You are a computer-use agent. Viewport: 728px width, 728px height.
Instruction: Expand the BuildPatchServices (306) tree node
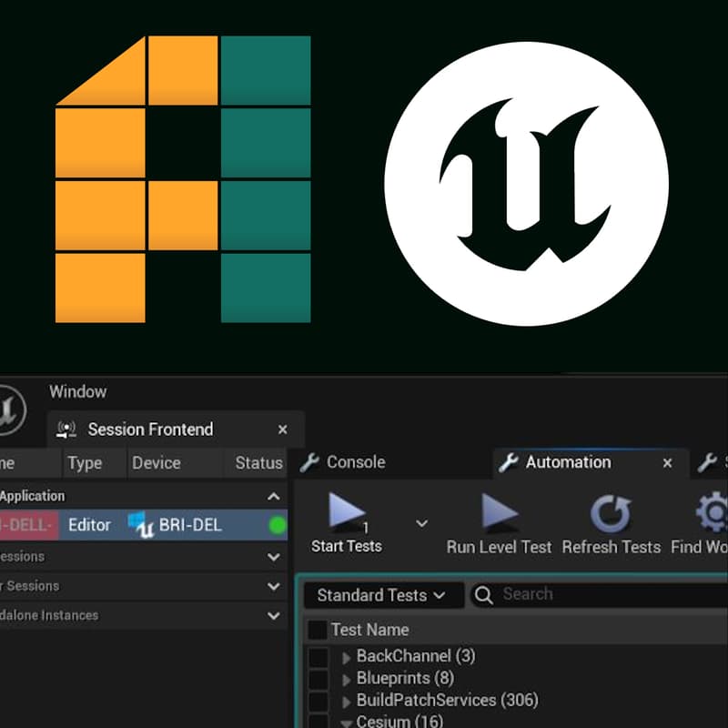346,702
